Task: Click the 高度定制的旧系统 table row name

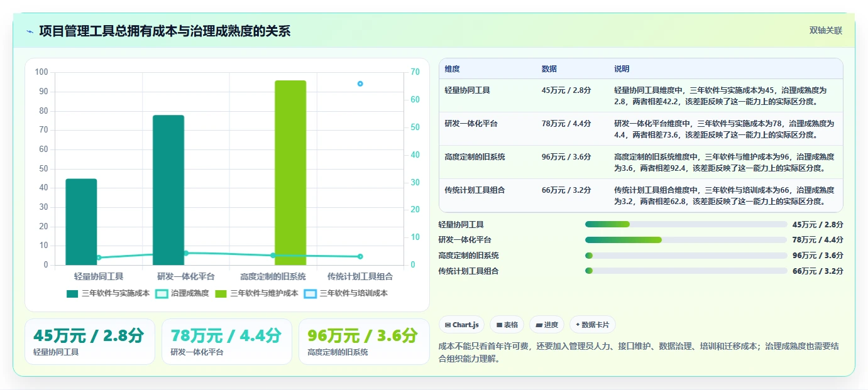Action: pyautogui.click(x=475, y=156)
